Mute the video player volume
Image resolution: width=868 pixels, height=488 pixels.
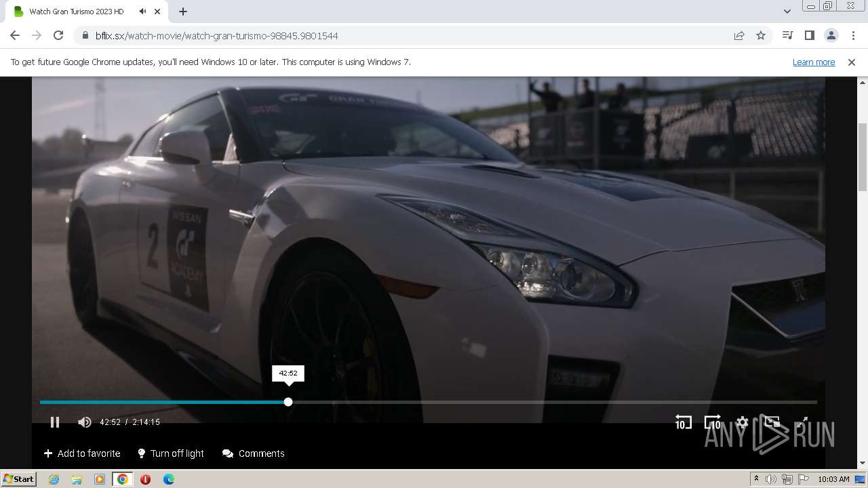[x=85, y=422]
